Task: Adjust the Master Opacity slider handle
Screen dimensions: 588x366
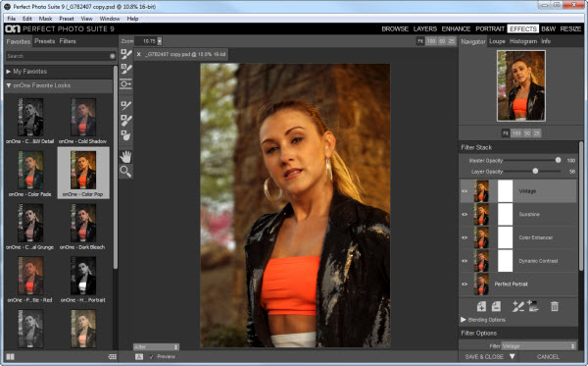Action: point(558,160)
